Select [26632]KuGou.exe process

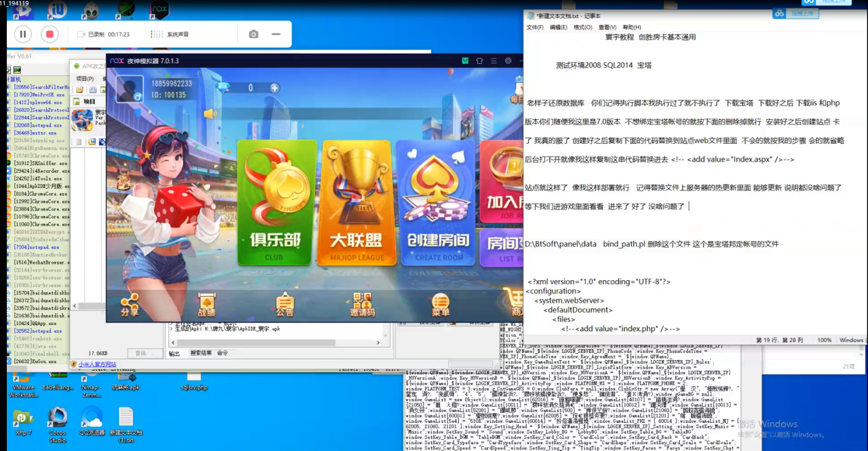tap(35, 361)
